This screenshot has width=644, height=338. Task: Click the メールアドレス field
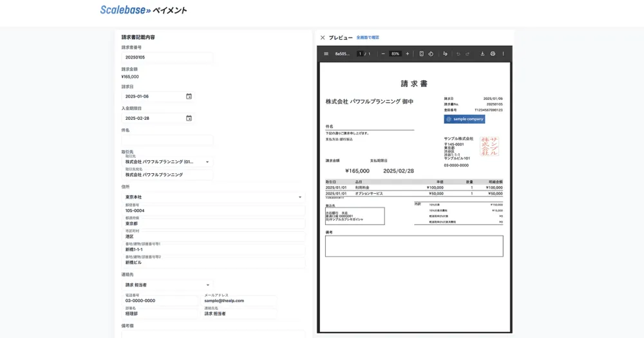click(240, 300)
